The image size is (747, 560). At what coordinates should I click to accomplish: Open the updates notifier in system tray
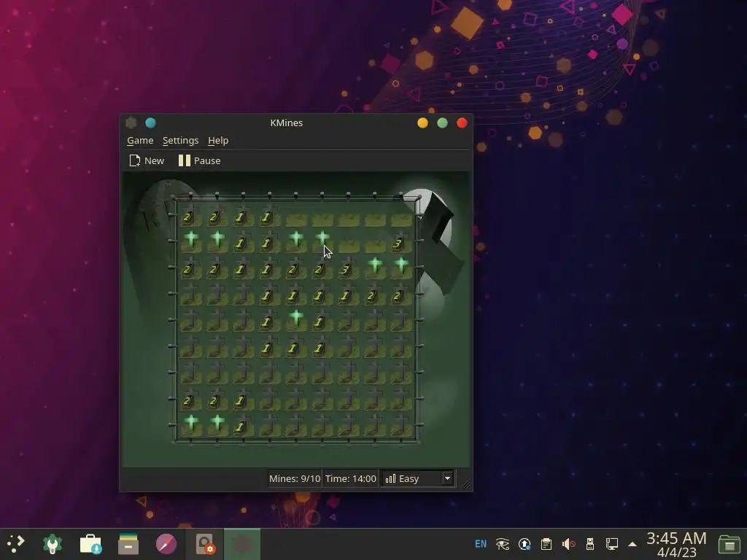(x=525, y=544)
